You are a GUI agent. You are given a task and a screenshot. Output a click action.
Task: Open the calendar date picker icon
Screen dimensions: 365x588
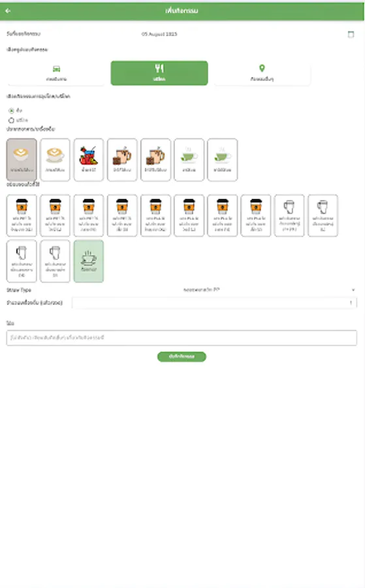[x=351, y=34]
